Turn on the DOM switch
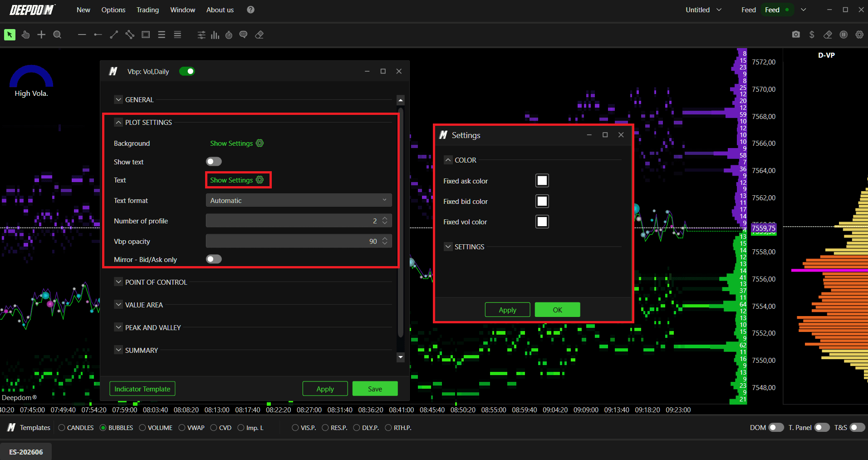The image size is (868, 460). (776, 427)
